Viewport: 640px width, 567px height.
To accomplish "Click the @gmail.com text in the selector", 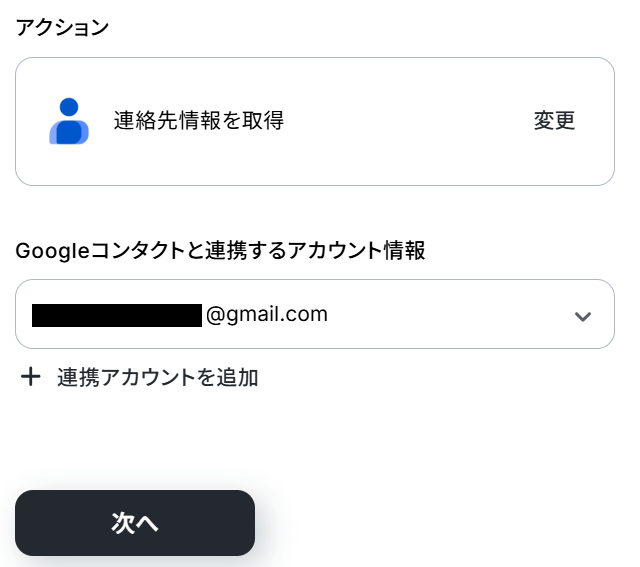I will [267, 314].
